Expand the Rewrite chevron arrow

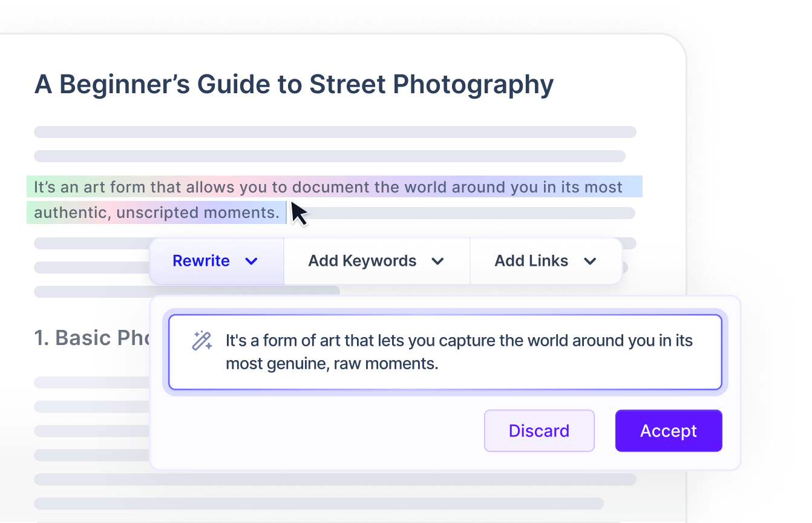pos(251,261)
